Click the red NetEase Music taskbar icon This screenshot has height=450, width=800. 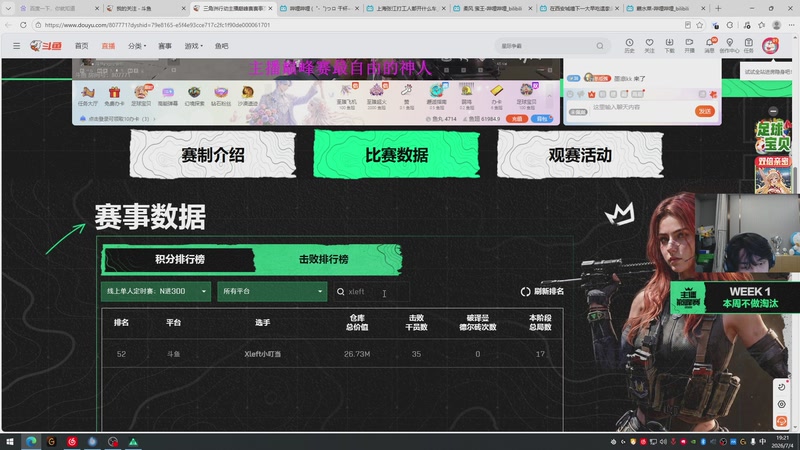click(x=72, y=442)
